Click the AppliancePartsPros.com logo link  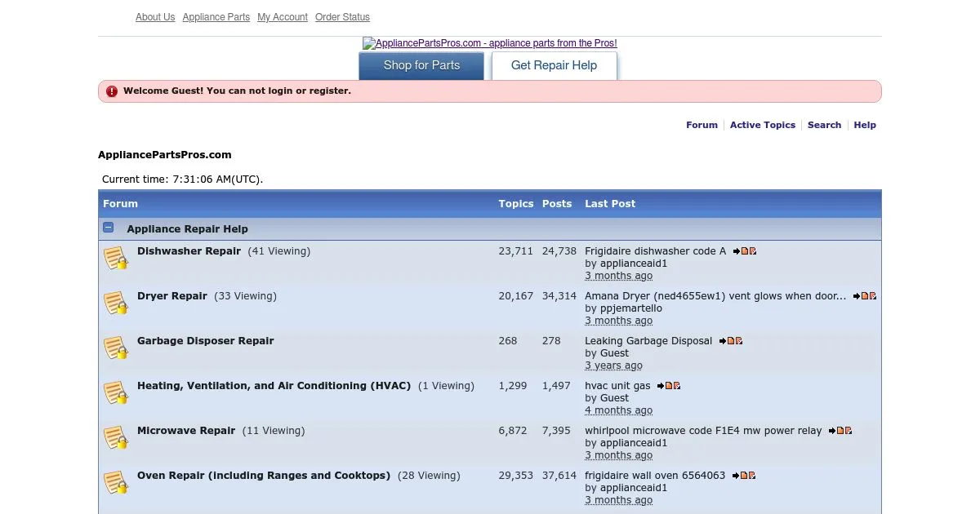[x=490, y=43]
